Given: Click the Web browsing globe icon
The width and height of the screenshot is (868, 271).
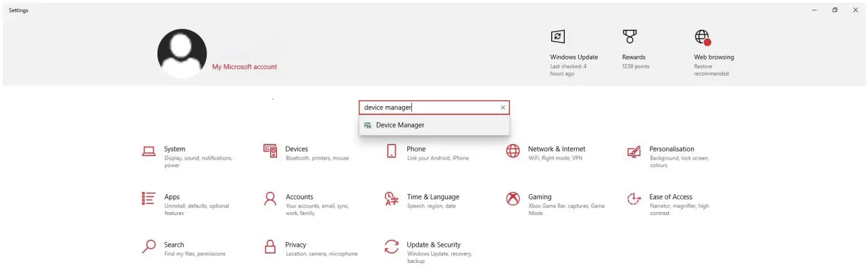Looking at the screenshot, I should tap(703, 37).
